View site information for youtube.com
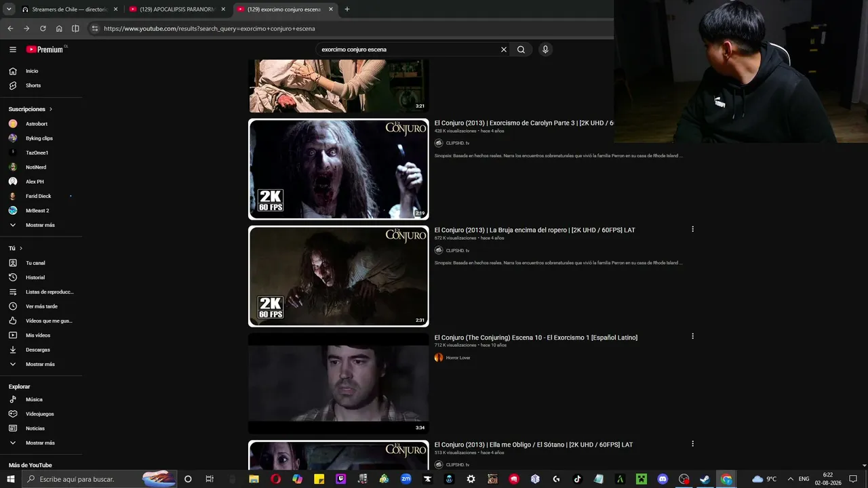Image resolution: width=868 pixels, height=488 pixels. (95, 28)
